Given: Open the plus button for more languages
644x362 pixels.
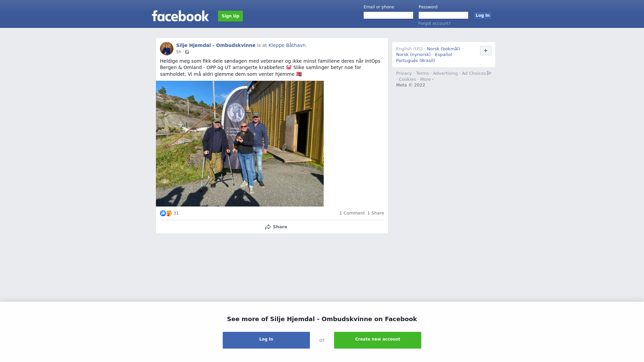Looking at the screenshot, I should (486, 51).
